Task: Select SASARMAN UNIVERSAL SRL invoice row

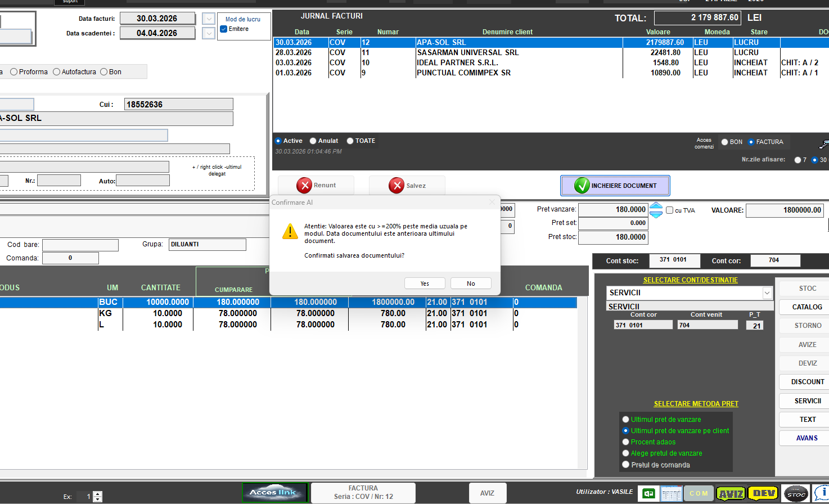Action: [467, 52]
